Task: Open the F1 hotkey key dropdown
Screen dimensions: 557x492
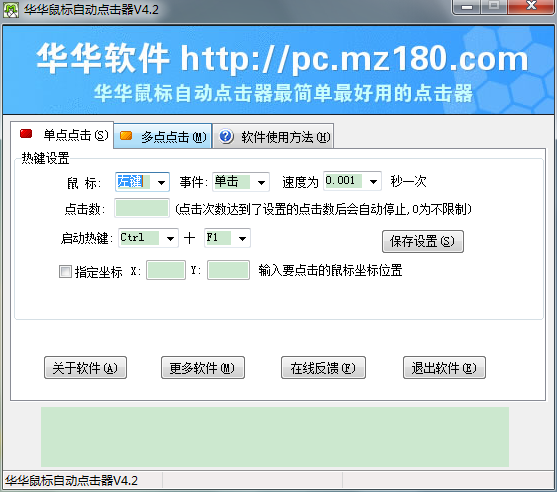Action: coord(242,238)
